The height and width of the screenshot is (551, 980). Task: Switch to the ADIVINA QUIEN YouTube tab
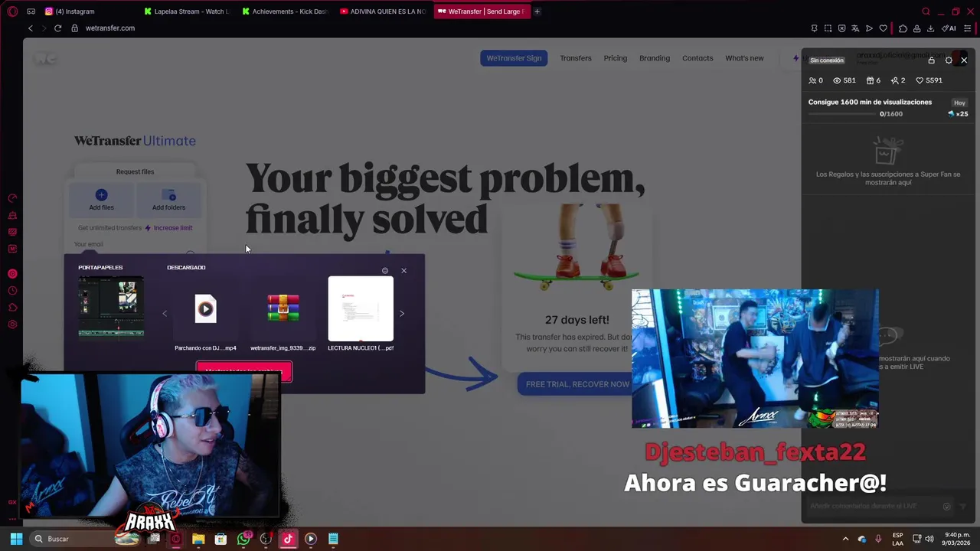click(384, 11)
